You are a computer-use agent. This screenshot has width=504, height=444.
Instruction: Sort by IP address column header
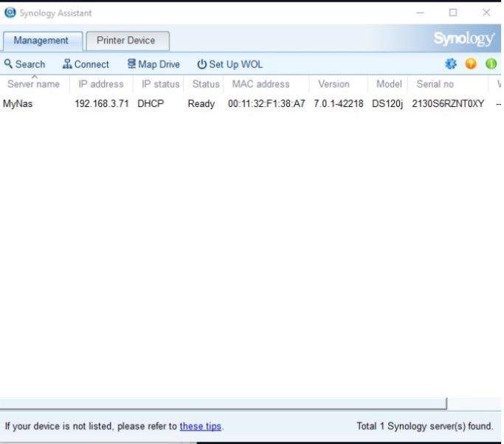(x=101, y=84)
